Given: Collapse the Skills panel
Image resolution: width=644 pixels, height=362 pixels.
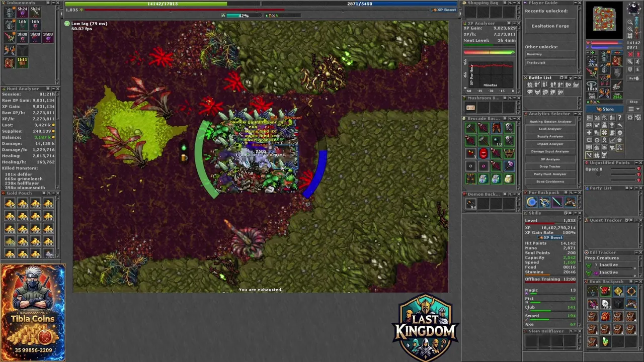Looking at the screenshot, I should [x=576, y=213].
